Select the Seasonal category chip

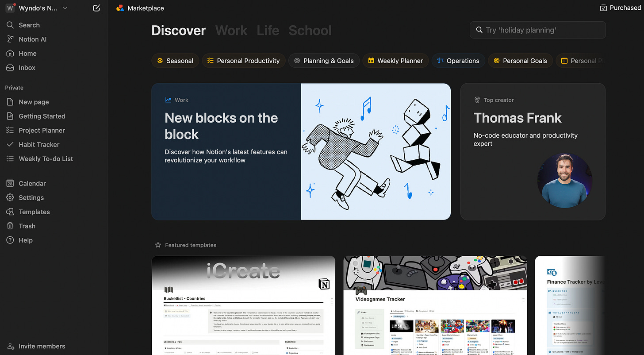coord(175,61)
